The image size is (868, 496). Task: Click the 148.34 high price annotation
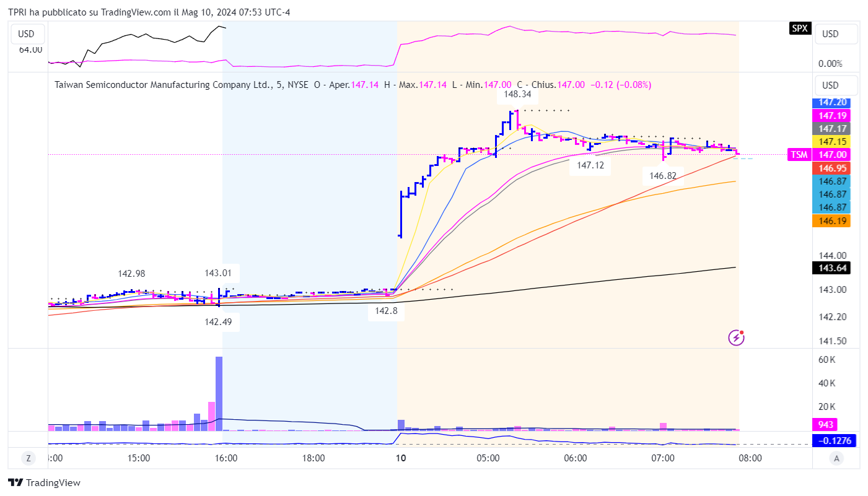point(517,95)
